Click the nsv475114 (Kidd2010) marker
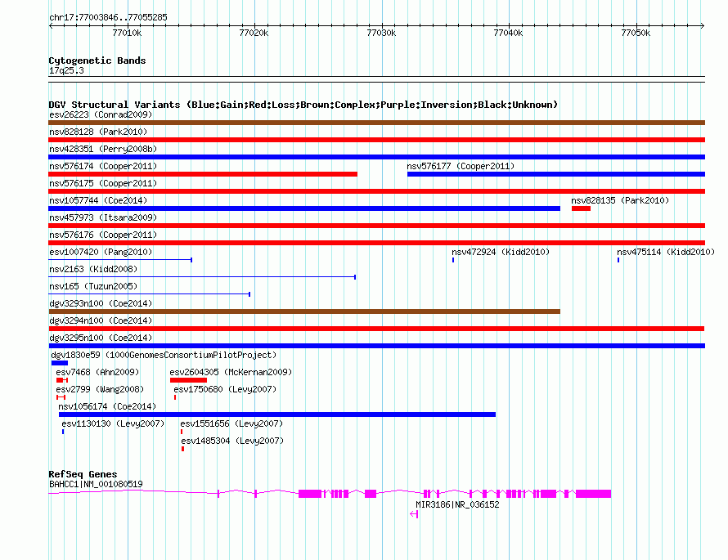 pyautogui.click(x=618, y=260)
